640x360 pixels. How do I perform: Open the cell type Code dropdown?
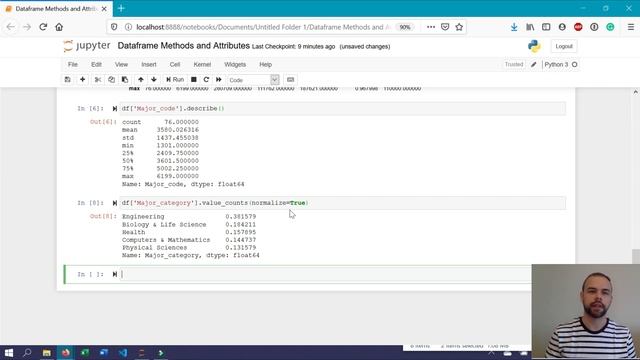(x=253, y=80)
